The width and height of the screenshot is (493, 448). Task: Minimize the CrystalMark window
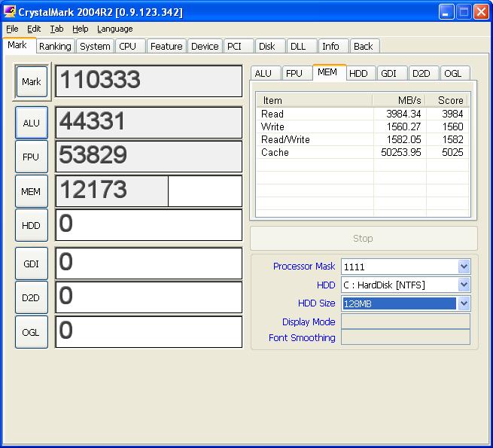click(x=446, y=12)
